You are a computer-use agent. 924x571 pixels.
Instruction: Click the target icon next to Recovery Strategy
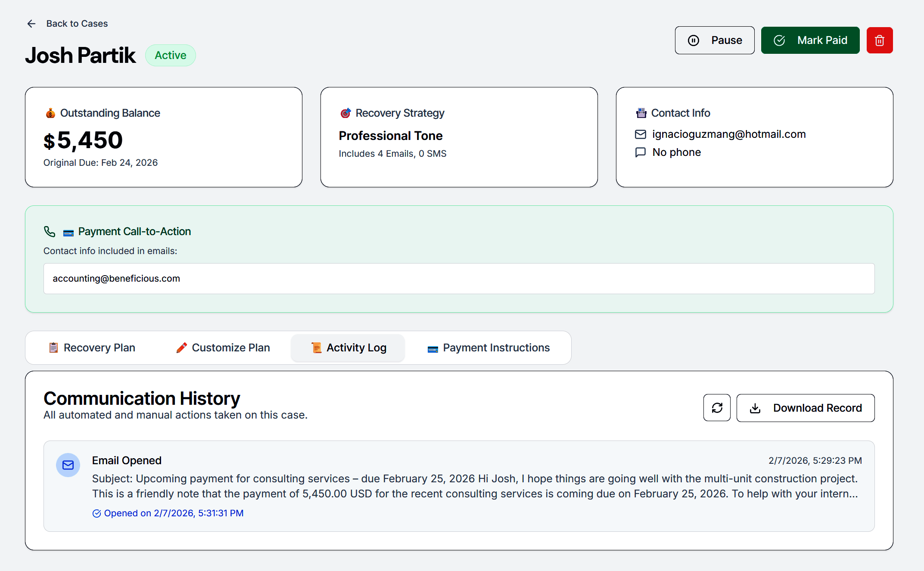345,113
